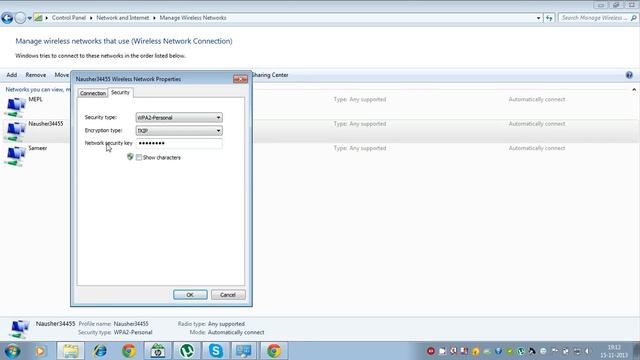Screen dimensions: 640x360
Task: Click Remove in the command bar
Action: point(36,75)
